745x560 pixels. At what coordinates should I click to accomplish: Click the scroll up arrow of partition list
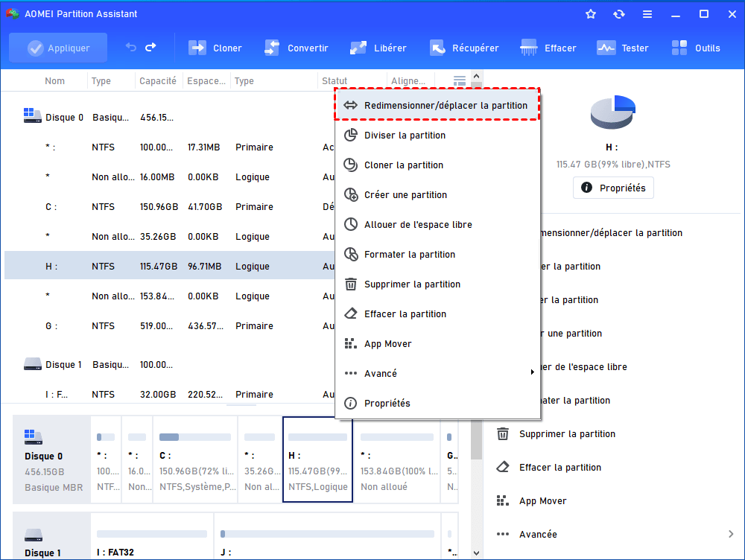click(477, 76)
